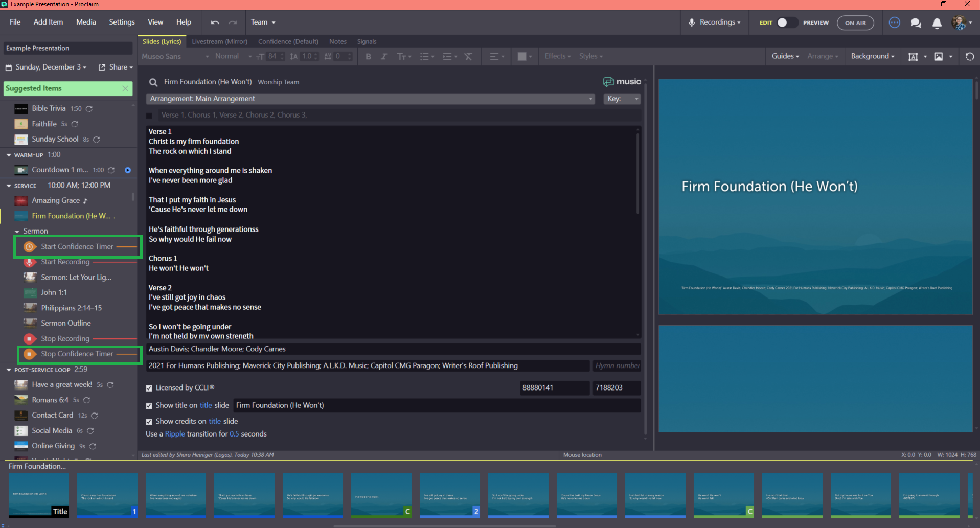Open the Media menu
Image resolution: width=980 pixels, height=528 pixels.
pos(86,22)
